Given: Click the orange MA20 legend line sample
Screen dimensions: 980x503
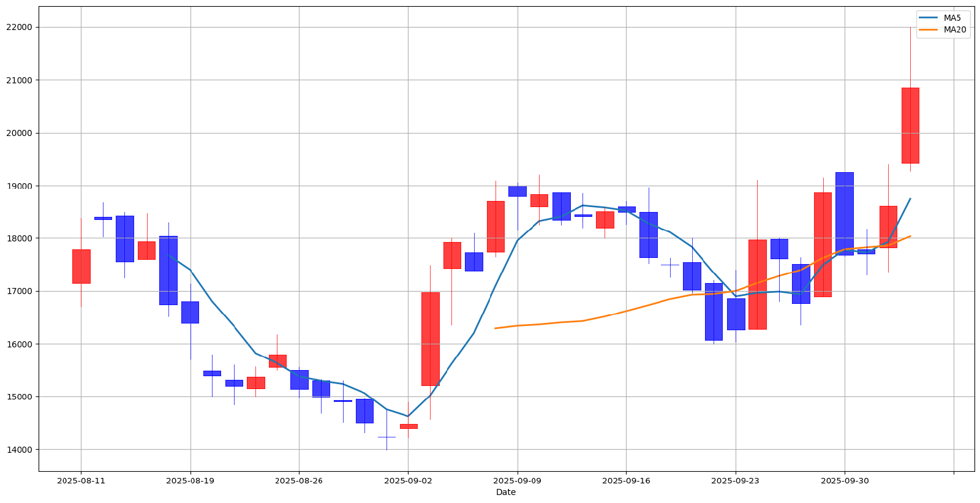Looking at the screenshot, I should [x=929, y=29].
